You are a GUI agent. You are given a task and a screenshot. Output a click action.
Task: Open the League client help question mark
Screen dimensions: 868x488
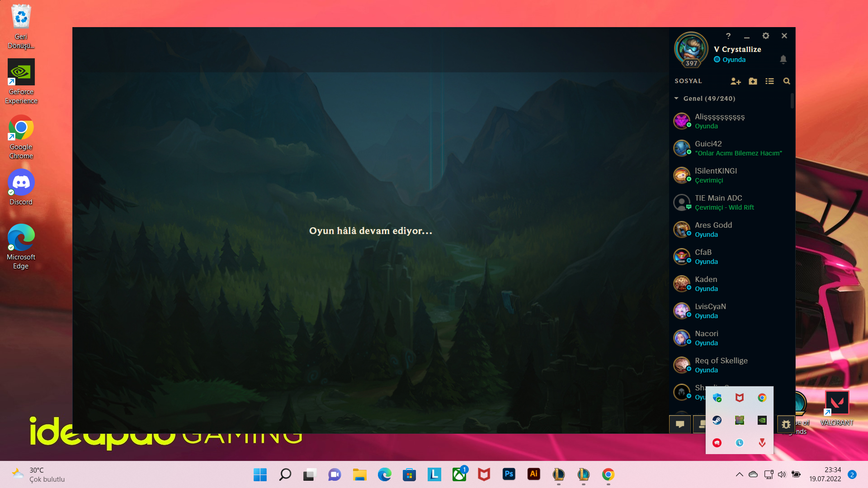coord(728,36)
